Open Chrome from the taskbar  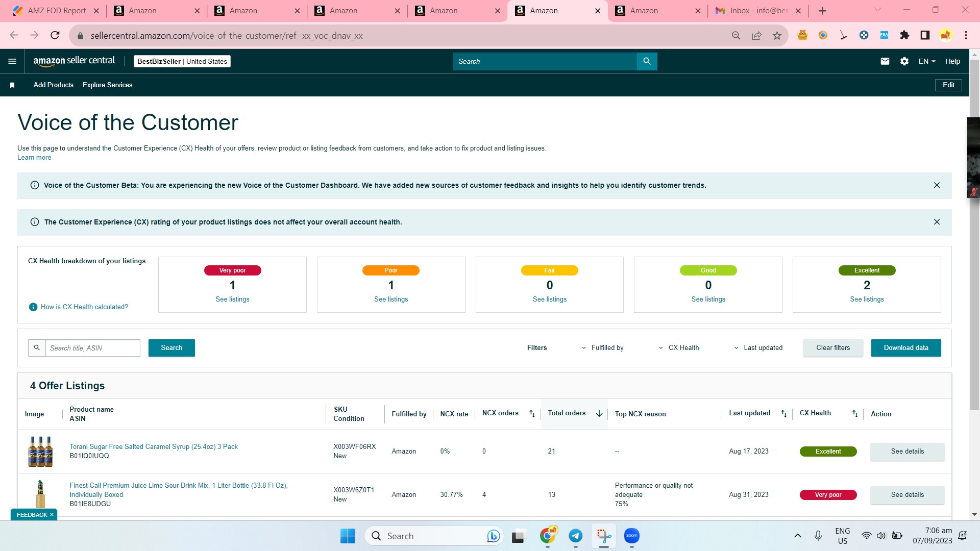tap(548, 536)
